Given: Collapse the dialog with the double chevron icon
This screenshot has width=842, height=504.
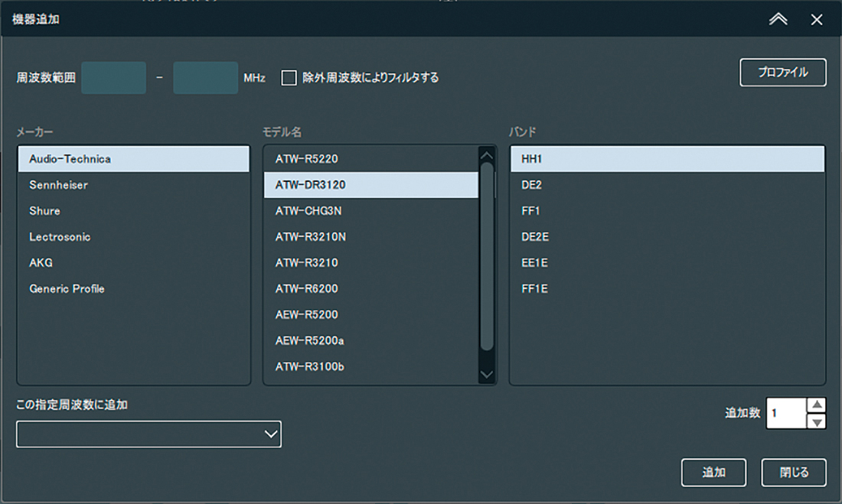Looking at the screenshot, I should point(778,19).
